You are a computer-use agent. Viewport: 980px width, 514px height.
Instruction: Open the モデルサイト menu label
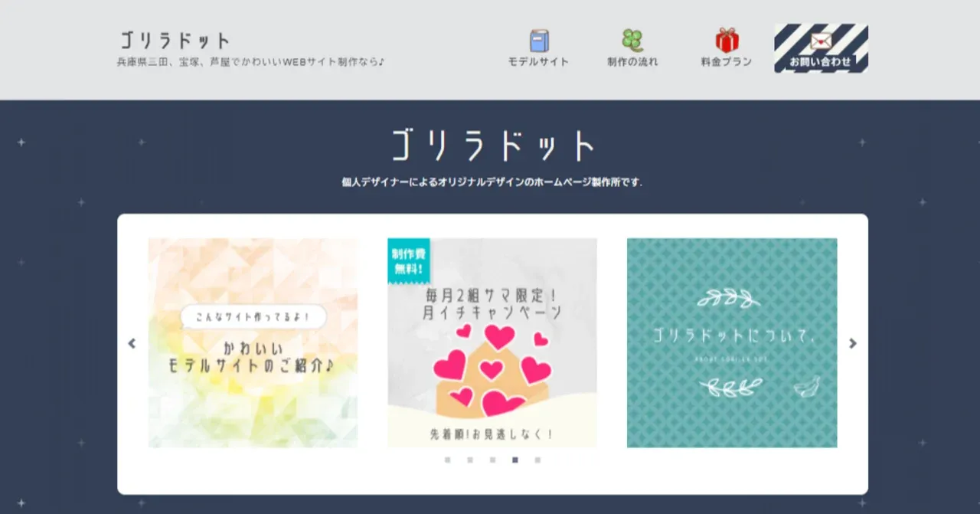(x=539, y=62)
